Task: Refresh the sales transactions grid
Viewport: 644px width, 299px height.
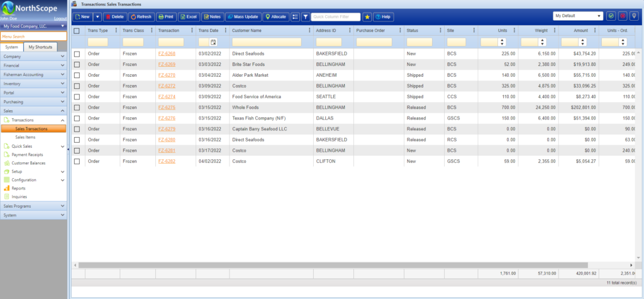Action: tap(141, 17)
